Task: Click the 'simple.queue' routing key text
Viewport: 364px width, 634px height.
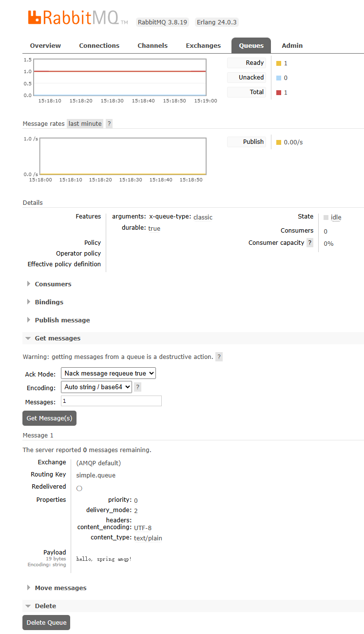Action: (x=96, y=475)
